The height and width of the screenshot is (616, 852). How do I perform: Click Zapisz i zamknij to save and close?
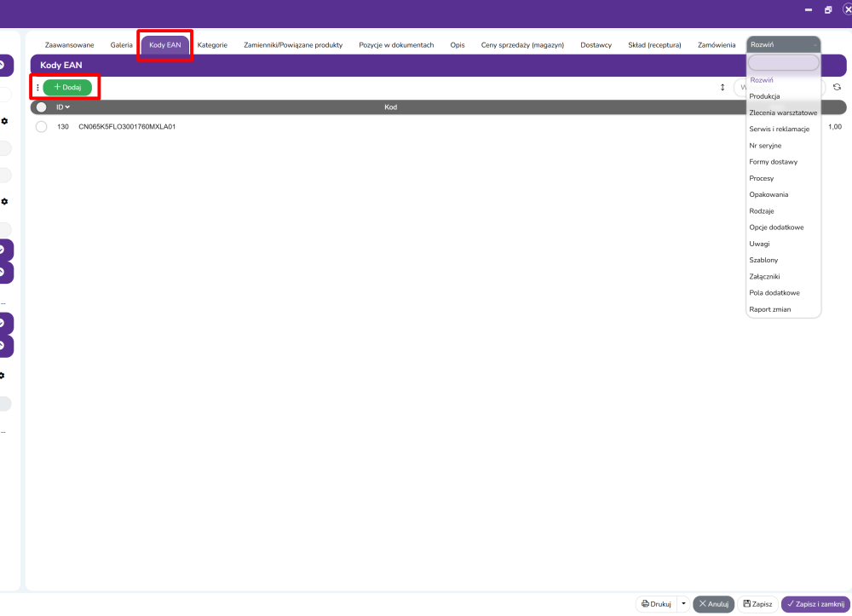pos(815,604)
